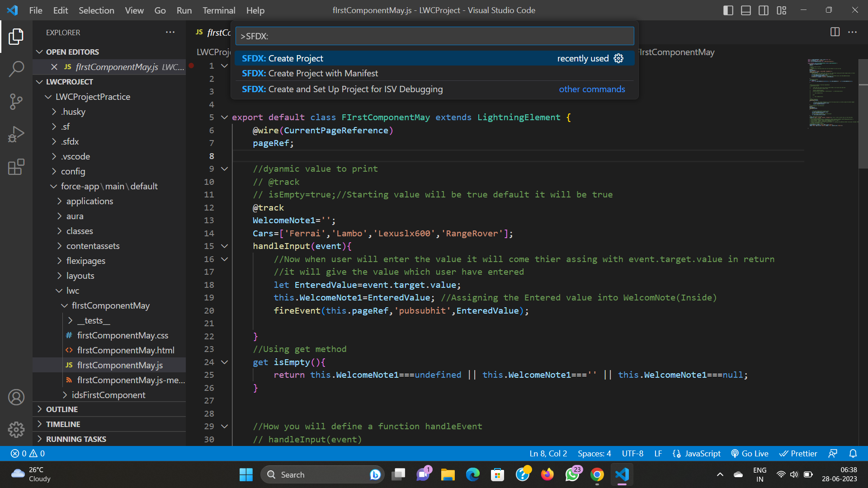Click the Accounts icon in activity bar
The height and width of the screenshot is (488, 868).
(16, 397)
